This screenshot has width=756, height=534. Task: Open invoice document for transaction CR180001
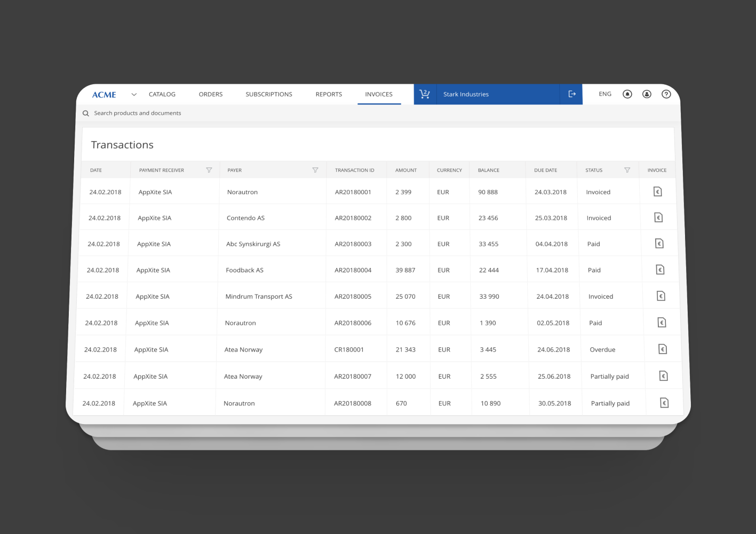click(x=663, y=349)
